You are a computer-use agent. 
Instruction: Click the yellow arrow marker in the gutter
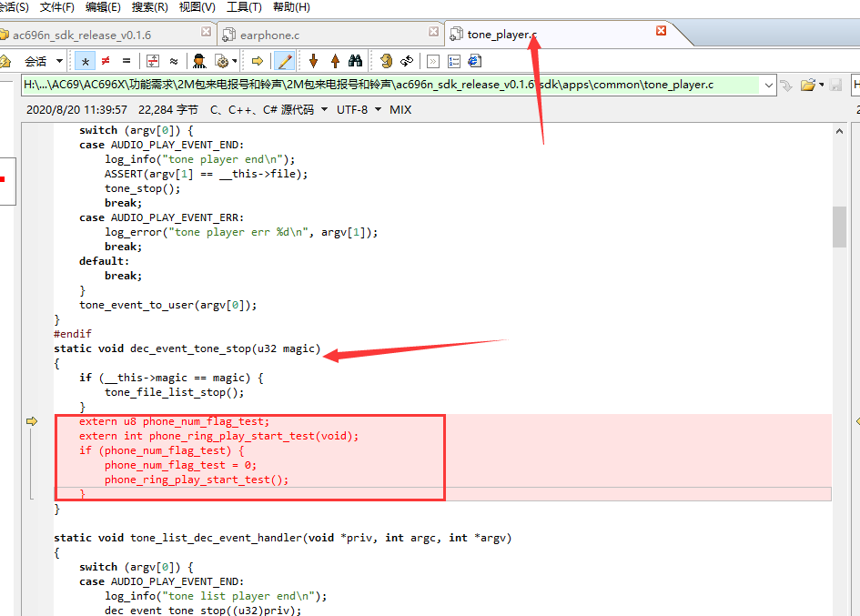[32, 421]
